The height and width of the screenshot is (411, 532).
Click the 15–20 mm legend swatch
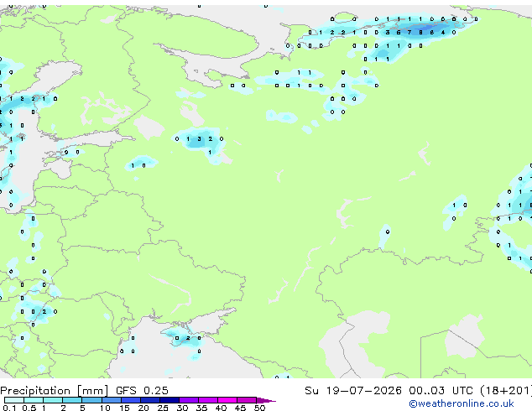[130, 400]
